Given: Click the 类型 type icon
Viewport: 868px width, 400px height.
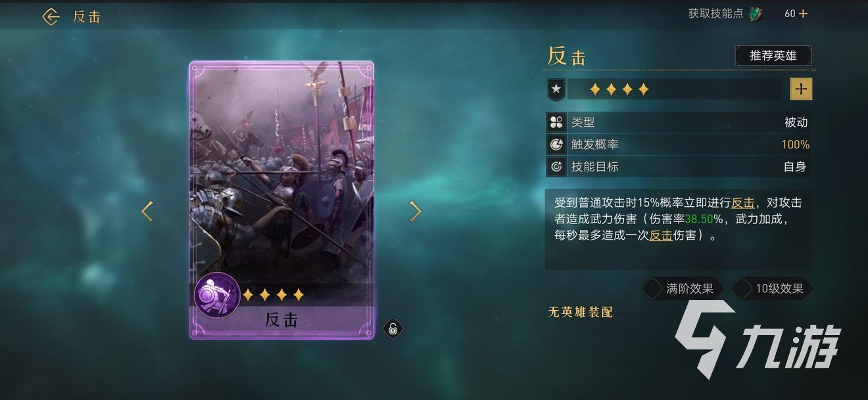Looking at the screenshot, I should pos(556,122).
